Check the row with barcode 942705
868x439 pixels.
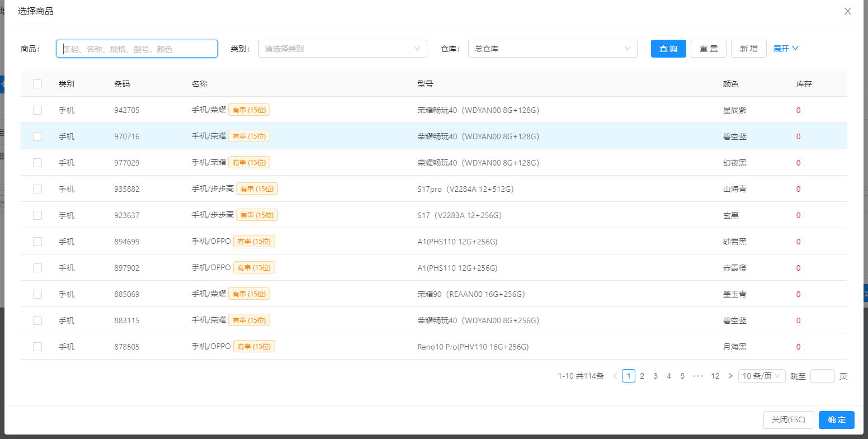37,110
